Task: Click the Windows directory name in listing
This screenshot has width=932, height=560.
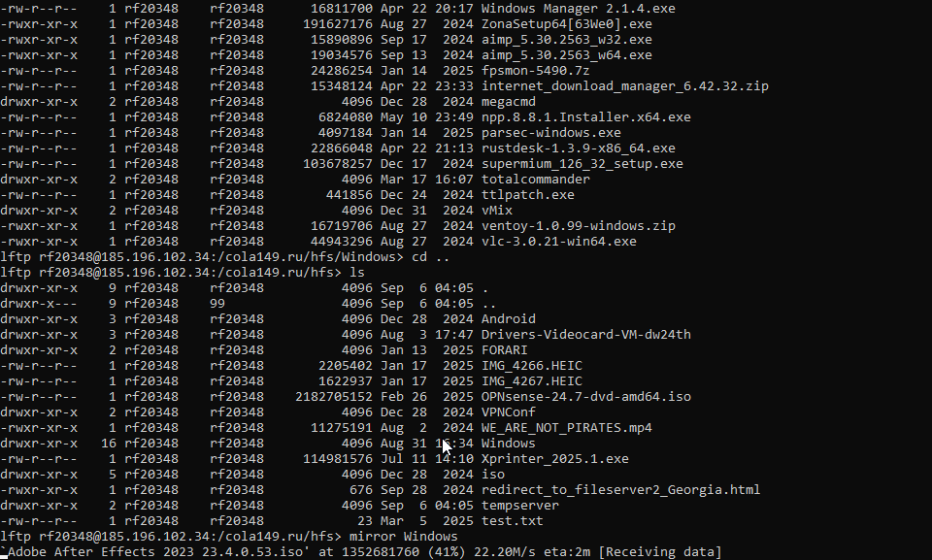Action: pos(508,444)
